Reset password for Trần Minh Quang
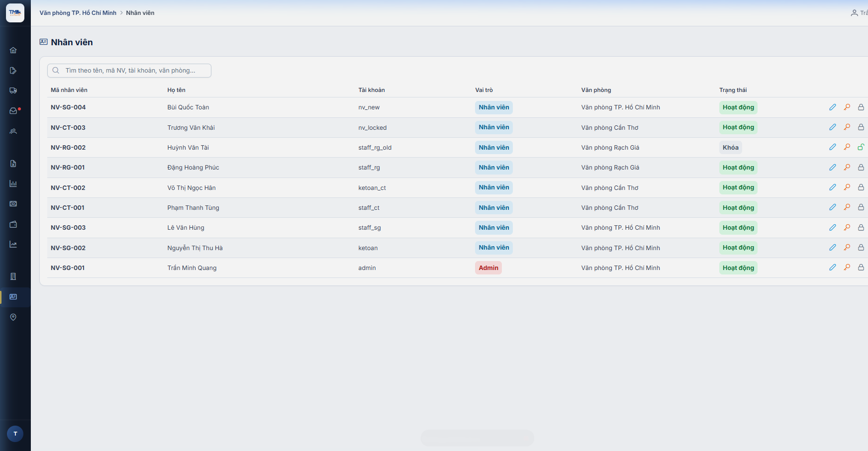Viewport: 868px width, 451px height. tap(847, 268)
